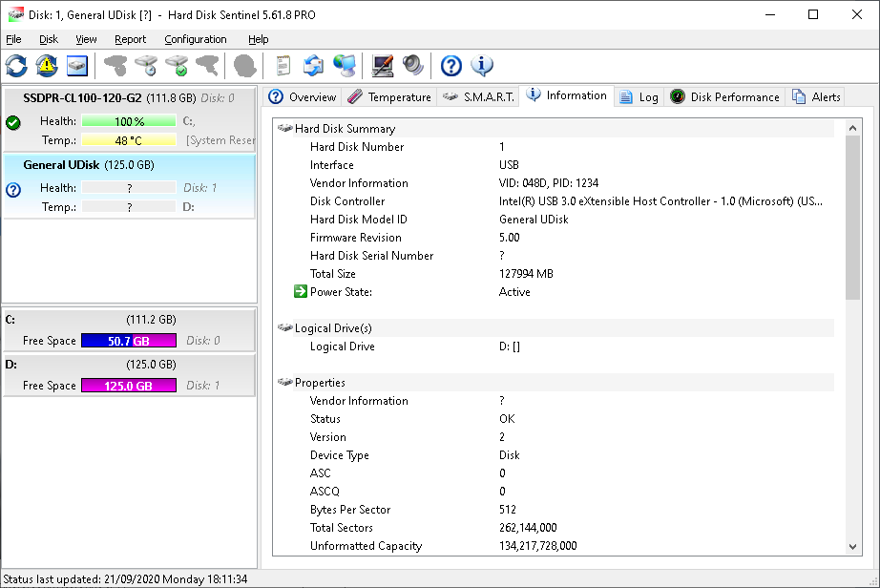This screenshot has width=880, height=588.
Task: Click the 'Bytes Per Sector' label
Action: (x=350, y=510)
